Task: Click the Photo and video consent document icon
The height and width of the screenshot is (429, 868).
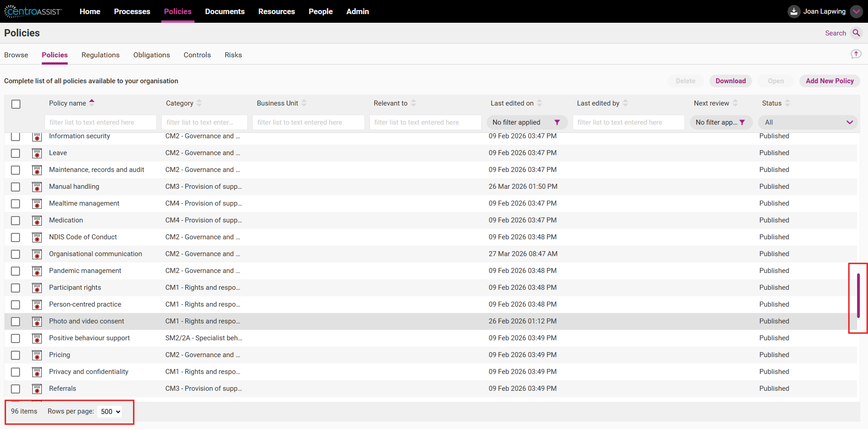Action: tap(37, 322)
